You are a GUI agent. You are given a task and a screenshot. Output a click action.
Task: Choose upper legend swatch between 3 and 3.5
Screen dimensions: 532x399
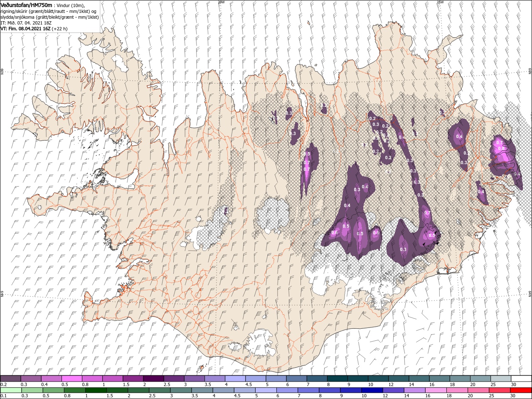pos(194,379)
